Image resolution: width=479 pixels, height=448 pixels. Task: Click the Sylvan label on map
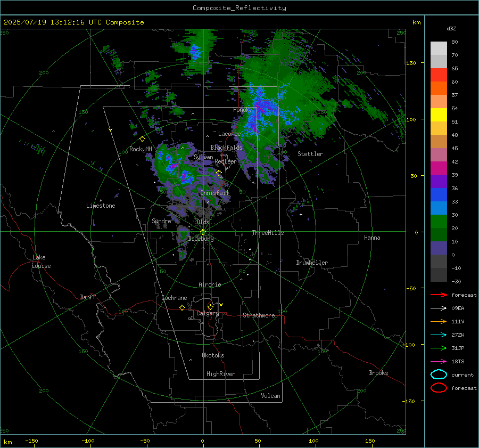pos(203,157)
